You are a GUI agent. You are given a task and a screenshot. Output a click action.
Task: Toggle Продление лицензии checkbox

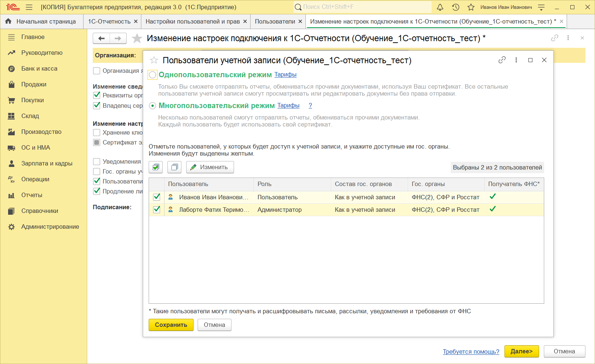(x=97, y=191)
